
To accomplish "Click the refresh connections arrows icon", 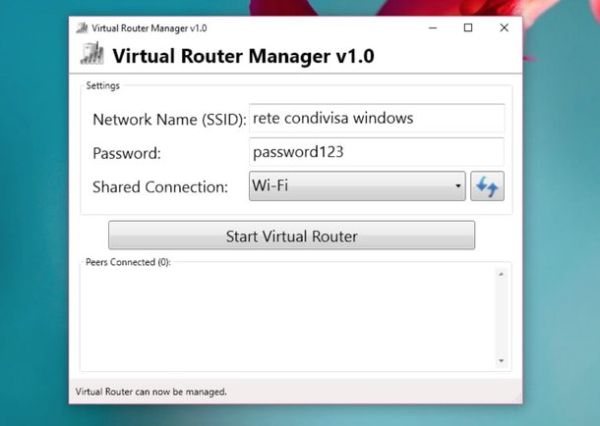I will 487,186.
